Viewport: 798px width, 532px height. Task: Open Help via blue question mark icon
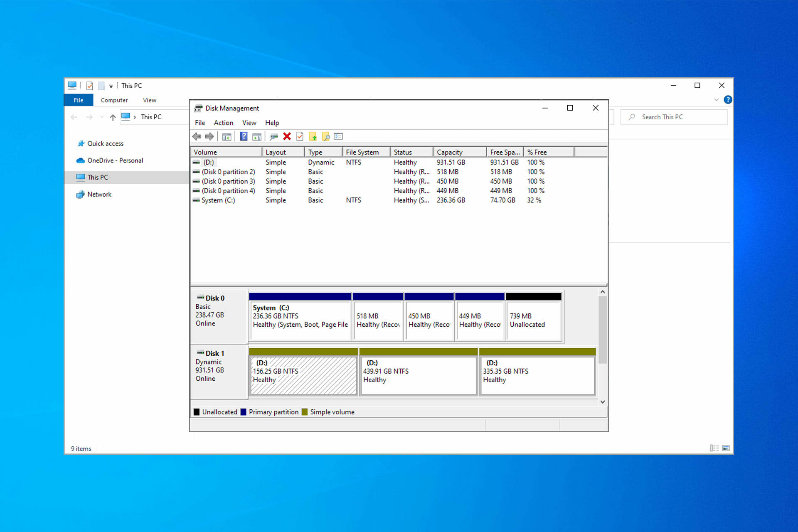click(x=244, y=136)
